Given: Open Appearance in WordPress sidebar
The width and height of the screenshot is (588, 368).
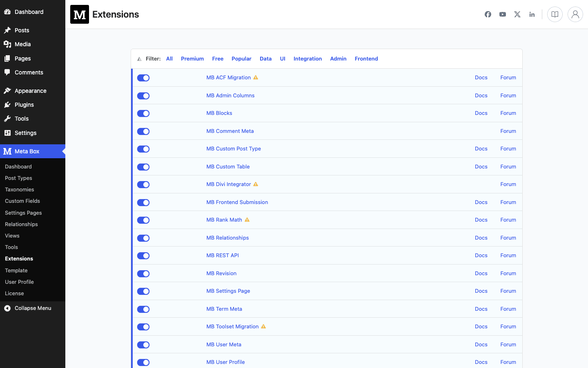Looking at the screenshot, I should click(33, 91).
